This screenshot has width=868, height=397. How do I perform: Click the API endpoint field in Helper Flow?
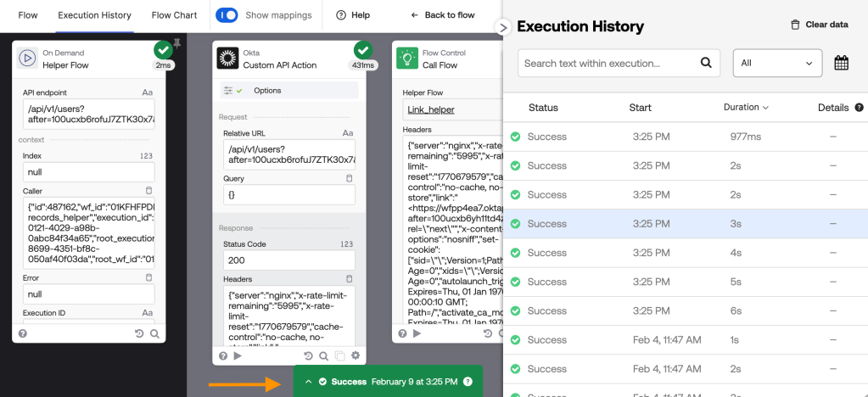point(89,115)
